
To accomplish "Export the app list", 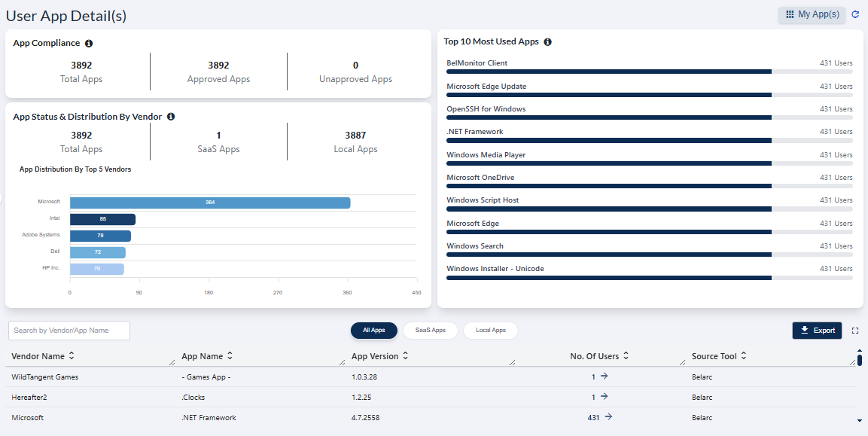I will pyautogui.click(x=817, y=330).
